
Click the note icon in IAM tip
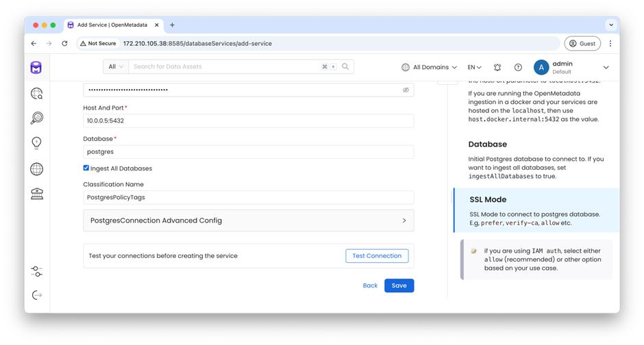click(473, 251)
